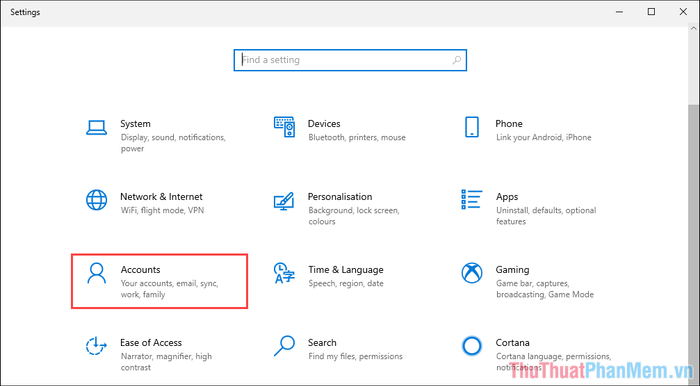Open the Phone heading link
This screenshot has width=700, height=386.
click(508, 124)
